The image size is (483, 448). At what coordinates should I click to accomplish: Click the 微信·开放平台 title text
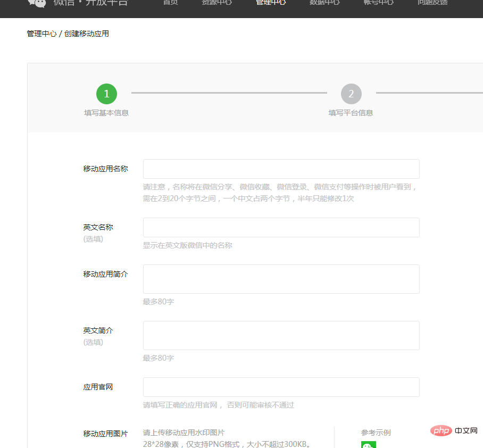90,3
